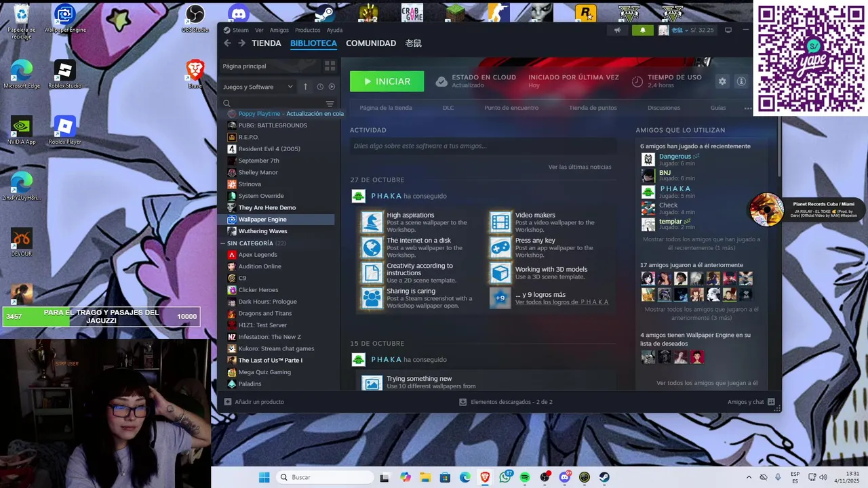This screenshot has height=488, width=868.
Task: Open NVIDIA App desktop shortcut
Action: (x=21, y=131)
